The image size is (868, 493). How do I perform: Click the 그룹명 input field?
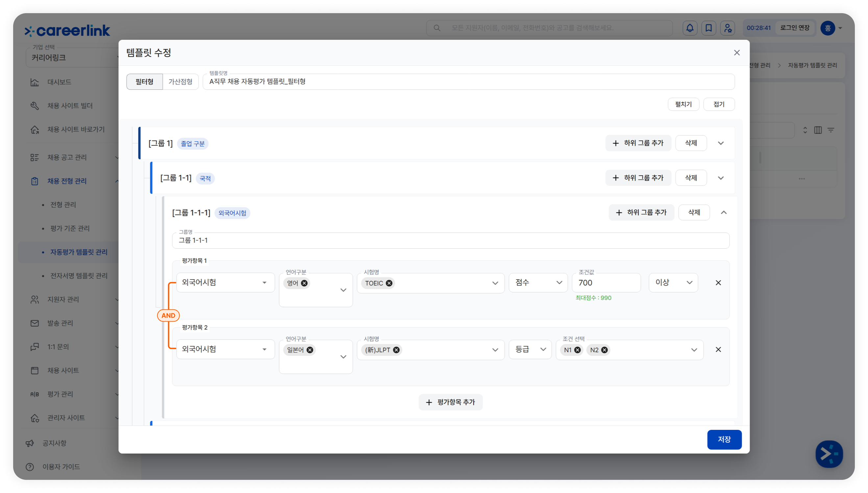pos(450,240)
